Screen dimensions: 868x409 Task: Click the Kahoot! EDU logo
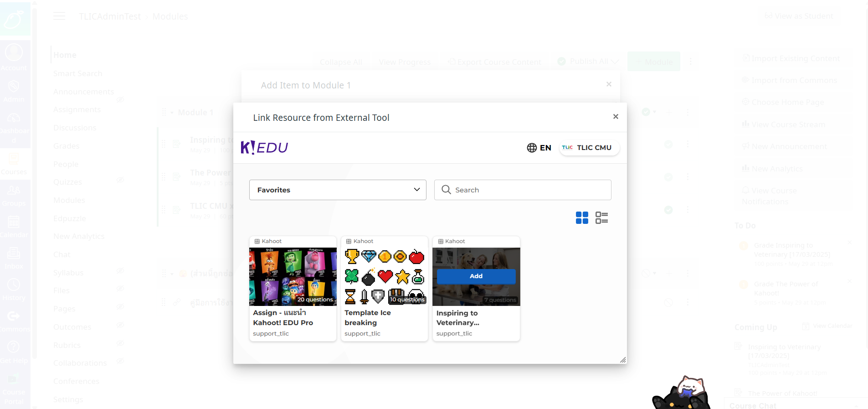(264, 148)
